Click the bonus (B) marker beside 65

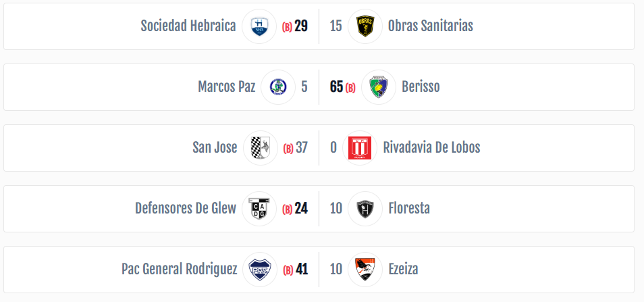(x=350, y=88)
